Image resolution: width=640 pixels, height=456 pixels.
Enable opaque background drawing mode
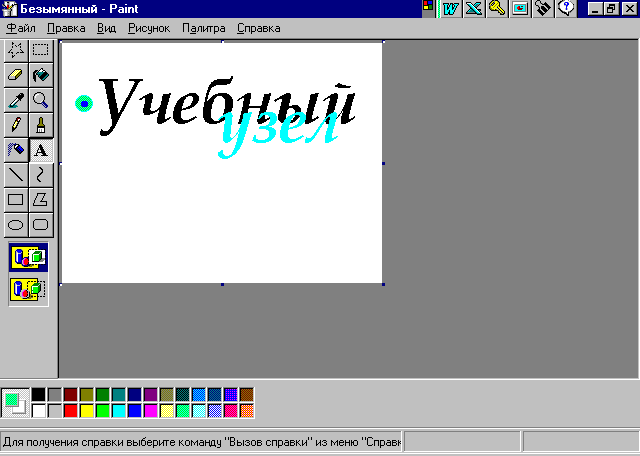coord(29,258)
